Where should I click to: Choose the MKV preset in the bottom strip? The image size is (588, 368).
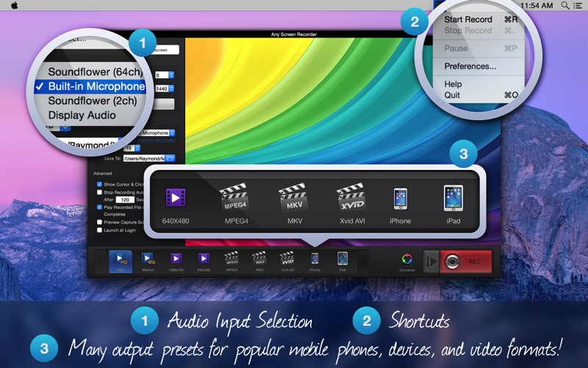[259, 259]
